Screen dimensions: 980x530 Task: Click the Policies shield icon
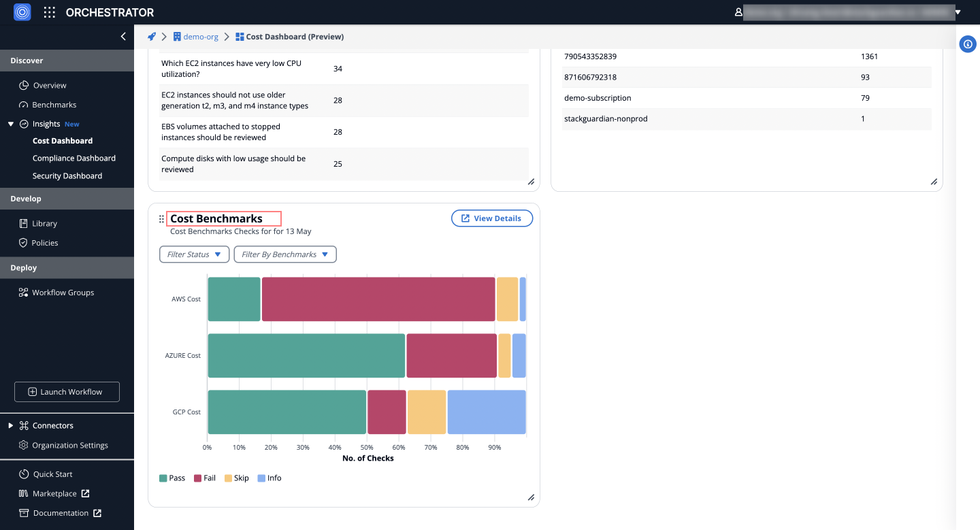click(24, 243)
